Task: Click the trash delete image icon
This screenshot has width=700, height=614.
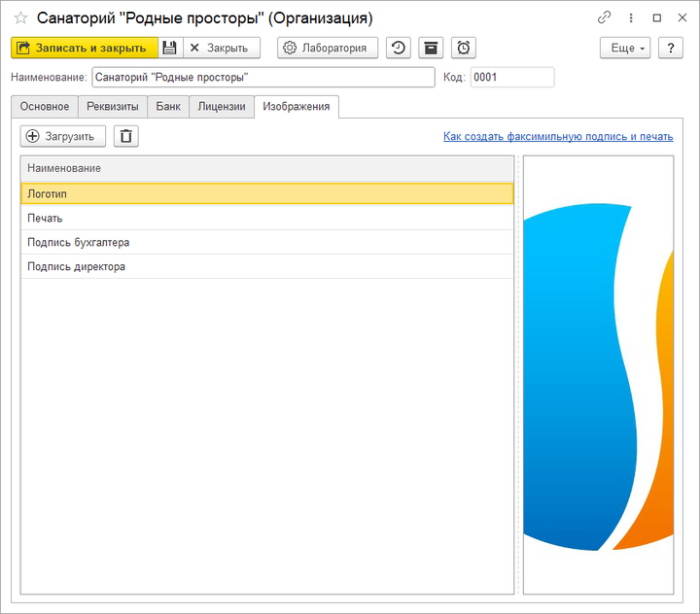Action: (126, 136)
